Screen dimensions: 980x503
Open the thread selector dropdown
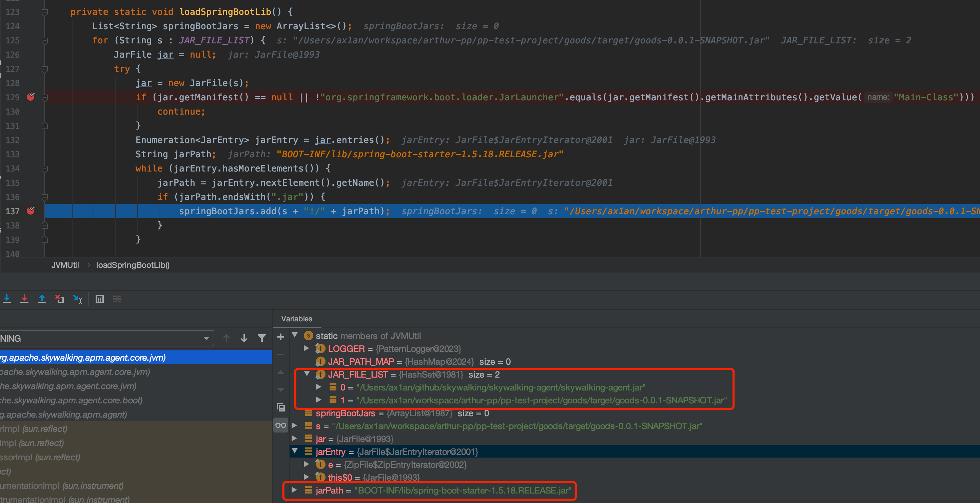(206, 338)
